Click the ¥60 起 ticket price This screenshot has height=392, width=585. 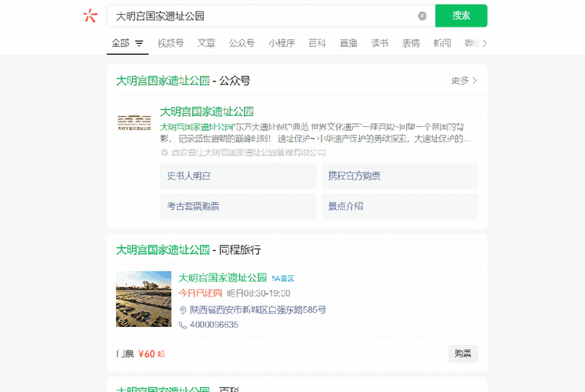[x=151, y=354]
